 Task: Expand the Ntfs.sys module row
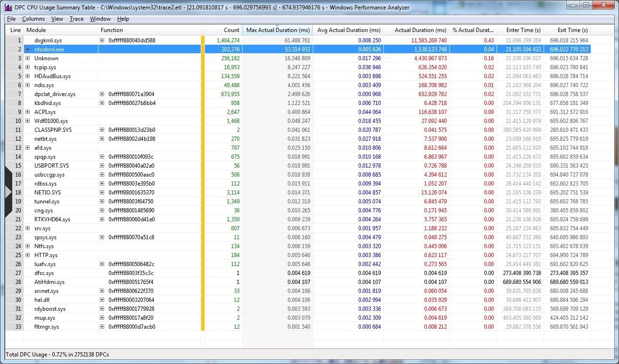(28, 246)
